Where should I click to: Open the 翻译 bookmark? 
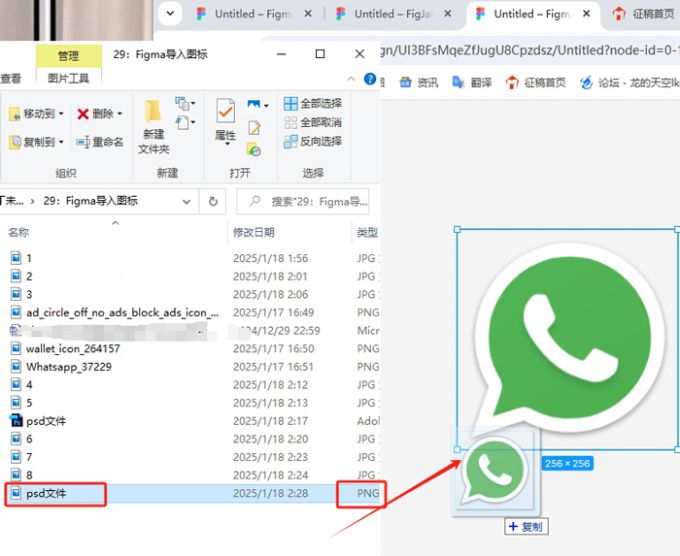pyautogui.click(x=472, y=82)
